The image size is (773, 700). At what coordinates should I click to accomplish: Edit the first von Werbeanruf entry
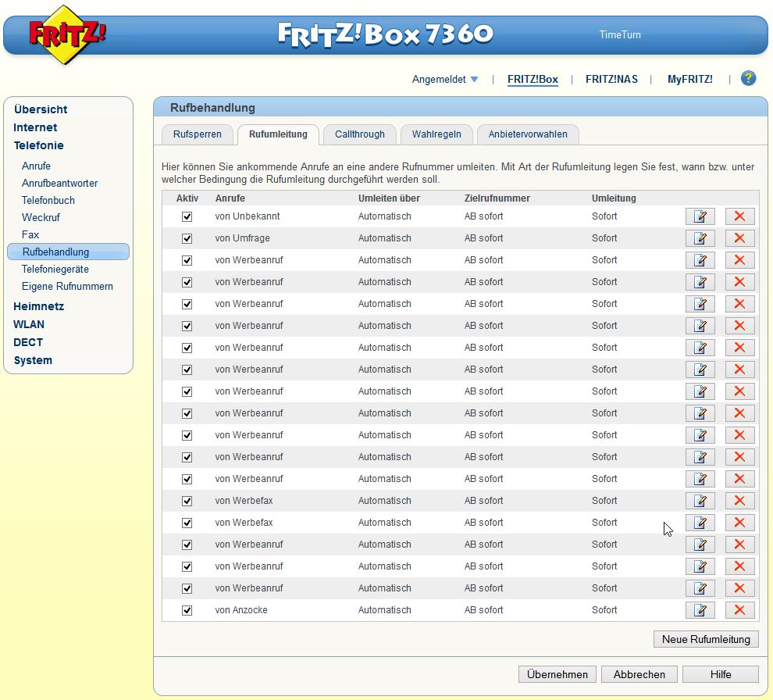tap(700, 260)
